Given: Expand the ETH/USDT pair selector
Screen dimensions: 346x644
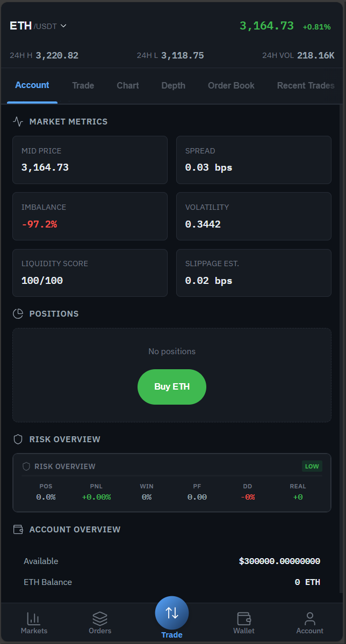Looking at the screenshot, I should pos(38,25).
